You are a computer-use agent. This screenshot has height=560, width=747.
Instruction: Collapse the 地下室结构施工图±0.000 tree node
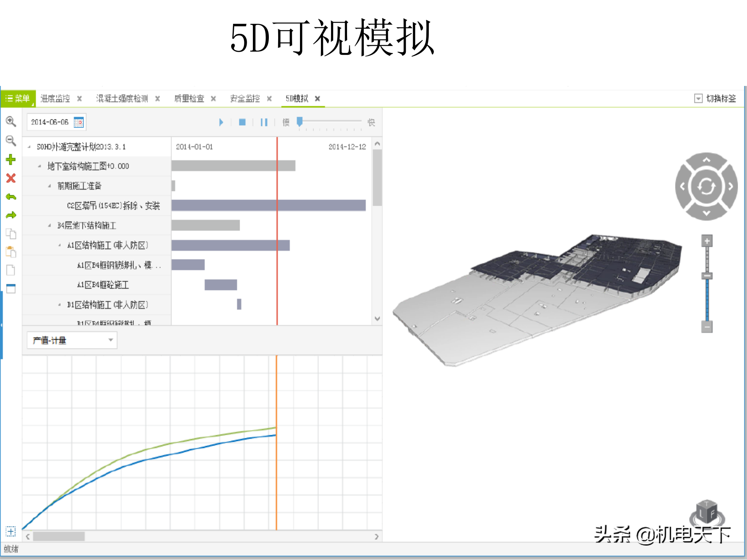click(x=39, y=166)
